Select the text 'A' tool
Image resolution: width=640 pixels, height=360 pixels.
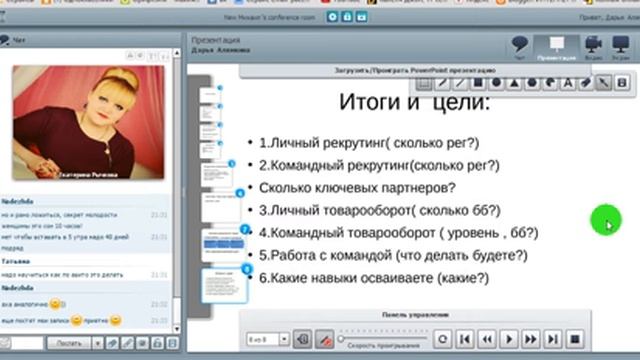click(x=568, y=83)
